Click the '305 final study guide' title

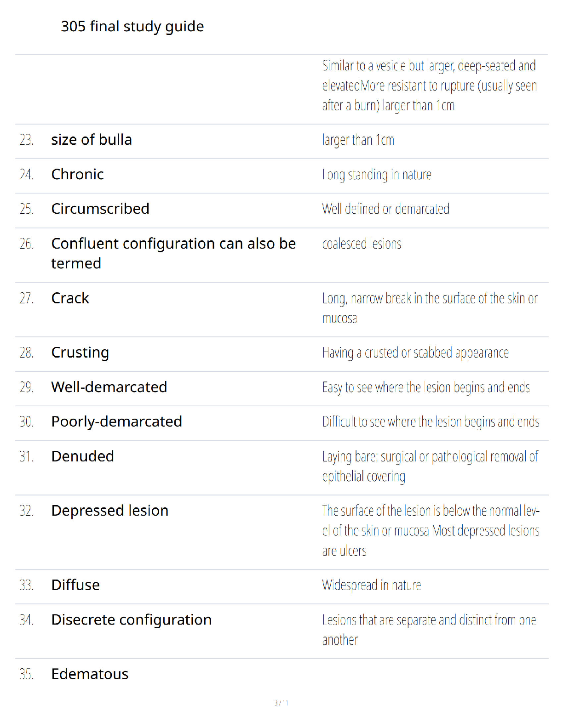[132, 27]
